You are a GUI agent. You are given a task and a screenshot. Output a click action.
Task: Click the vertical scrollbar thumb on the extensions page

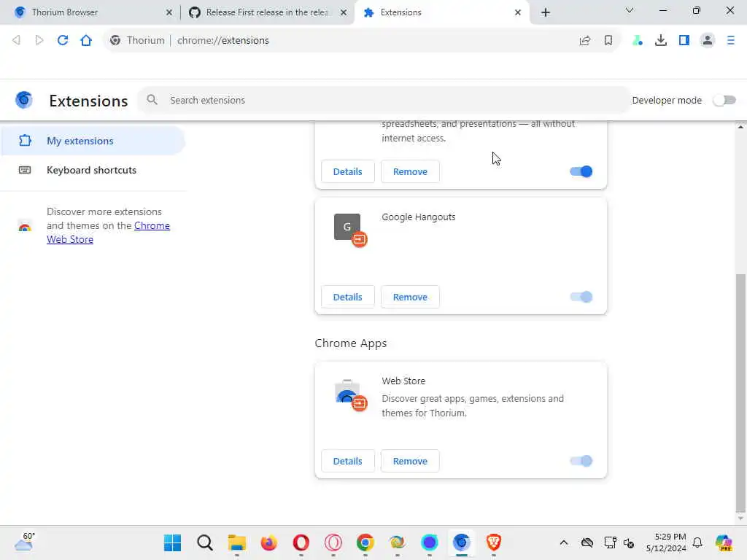pos(740,392)
